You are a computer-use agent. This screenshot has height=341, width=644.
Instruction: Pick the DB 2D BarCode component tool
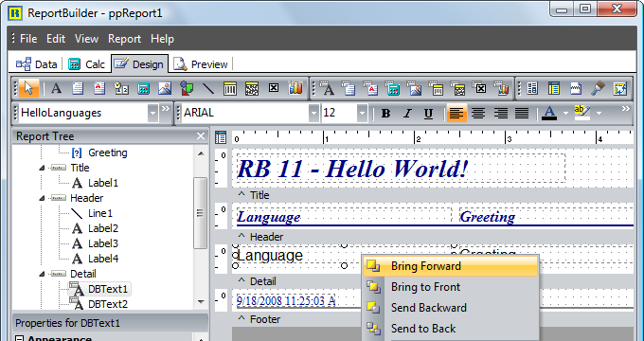point(458,88)
